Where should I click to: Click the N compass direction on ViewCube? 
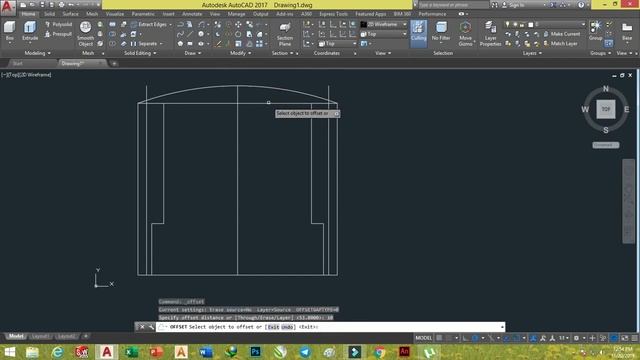[x=606, y=89]
